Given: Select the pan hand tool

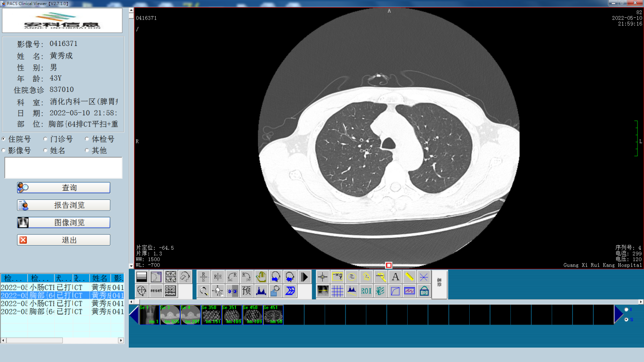Looking at the screenshot, I should (x=261, y=277).
